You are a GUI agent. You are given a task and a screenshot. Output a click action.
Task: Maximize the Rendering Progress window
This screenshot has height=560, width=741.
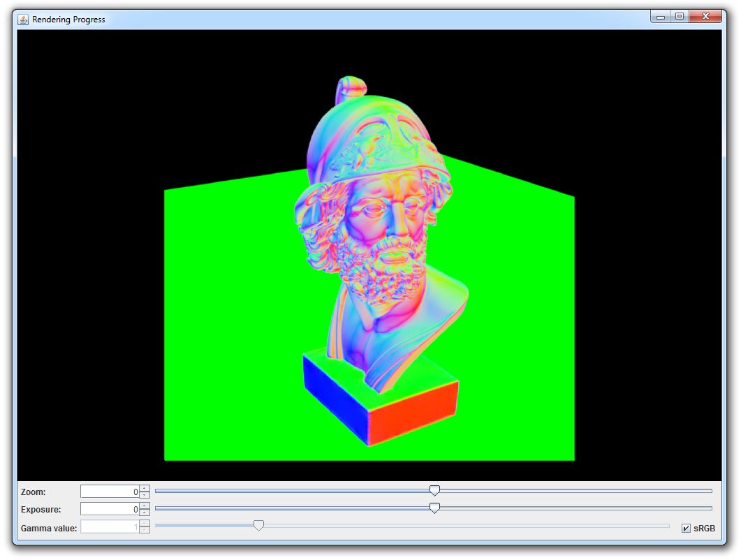[x=679, y=17]
